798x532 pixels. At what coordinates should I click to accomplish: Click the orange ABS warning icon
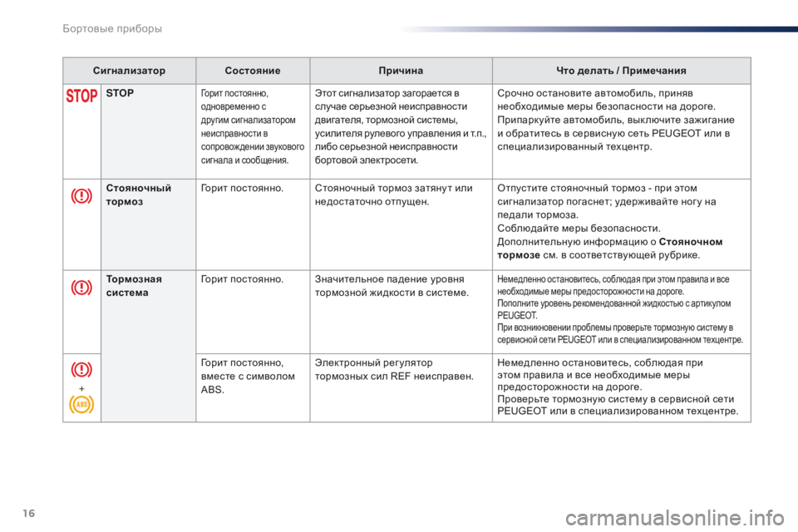pos(81,405)
